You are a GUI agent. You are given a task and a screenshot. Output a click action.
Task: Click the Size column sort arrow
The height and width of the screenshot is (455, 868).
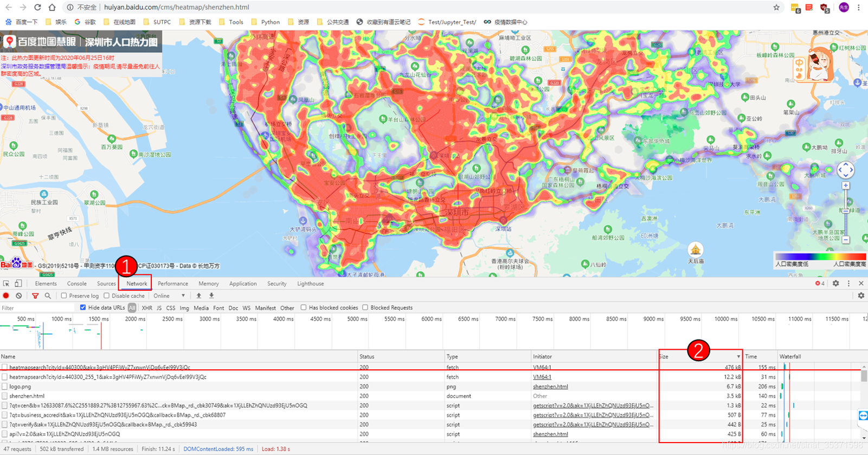(738, 356)
